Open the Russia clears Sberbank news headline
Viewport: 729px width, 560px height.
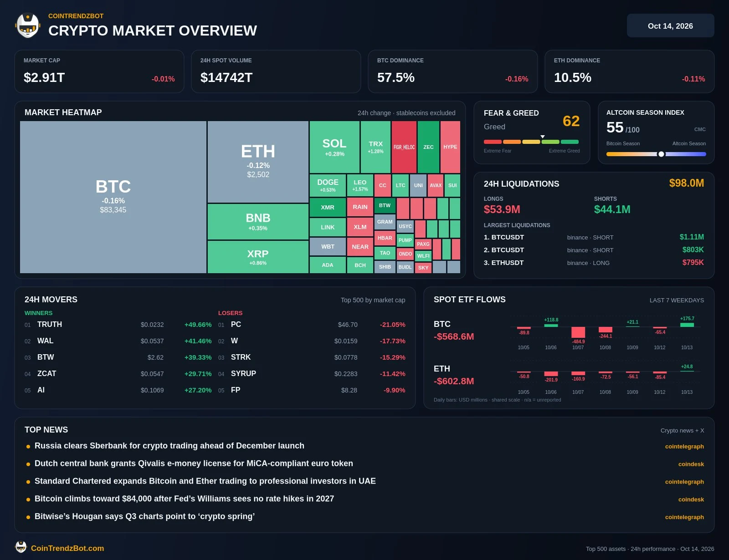(x=169, y=446)
